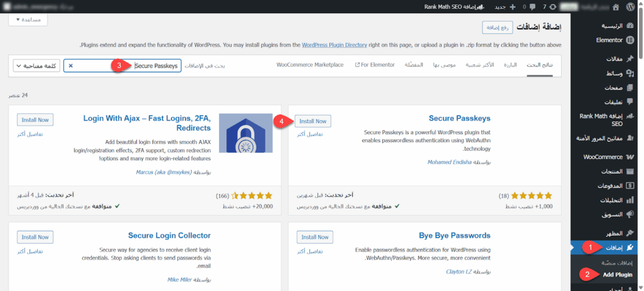Install the Secure Passkeys plugin

click(x=313, y=121)
